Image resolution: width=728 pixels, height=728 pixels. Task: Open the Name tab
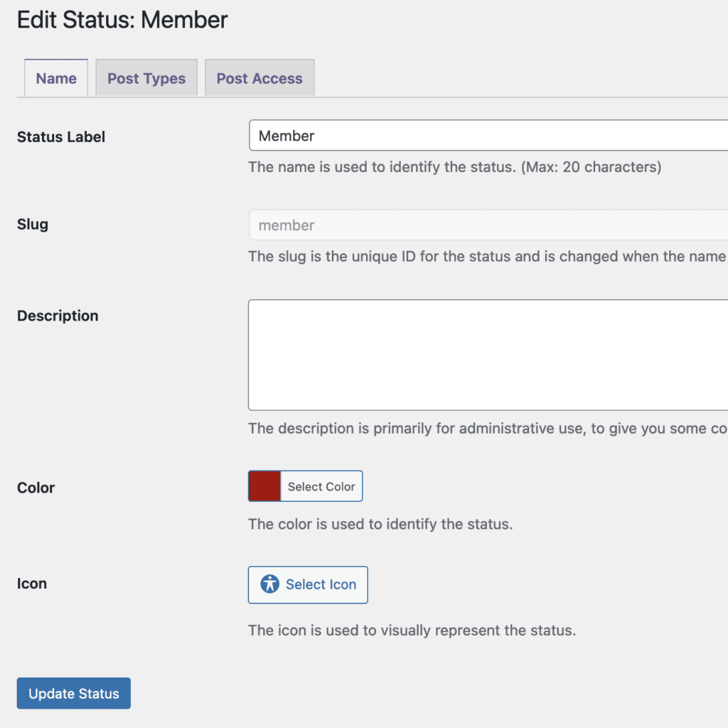(x=56, y=78)
